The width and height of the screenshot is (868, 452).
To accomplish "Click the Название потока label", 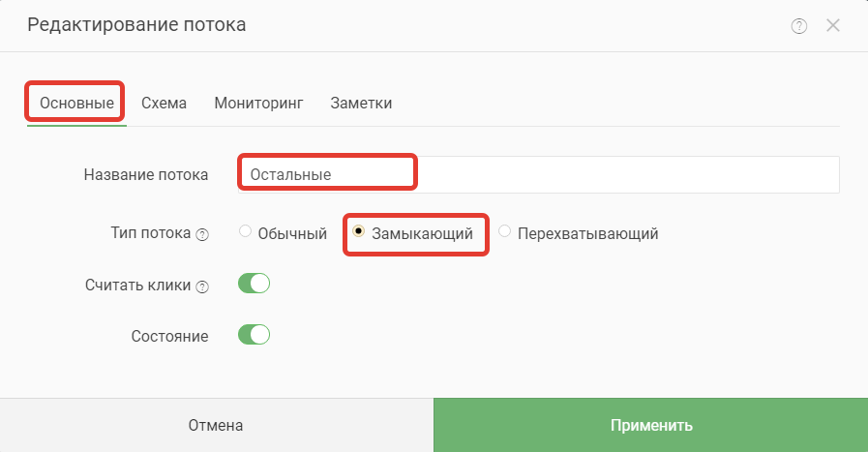I will point(146,174).
